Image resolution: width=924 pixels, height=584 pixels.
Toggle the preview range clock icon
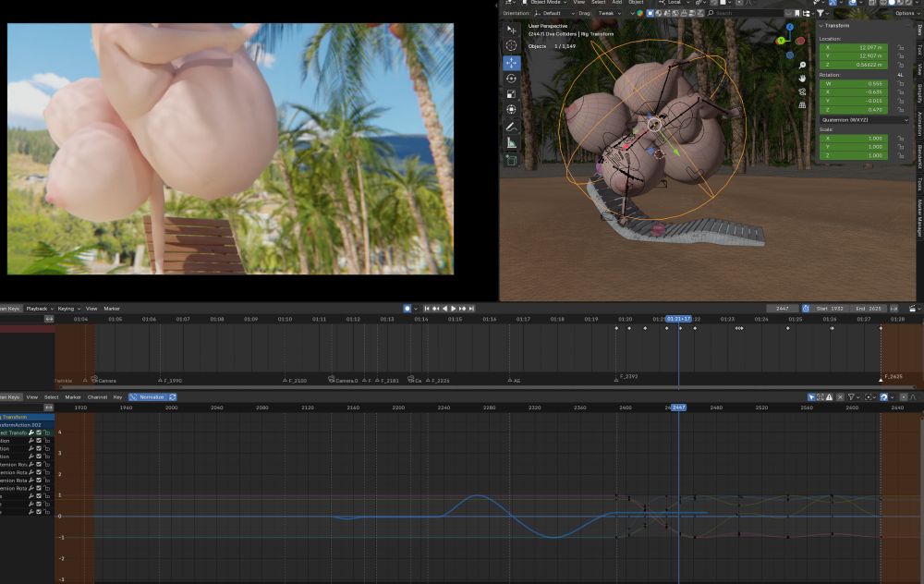806,309
